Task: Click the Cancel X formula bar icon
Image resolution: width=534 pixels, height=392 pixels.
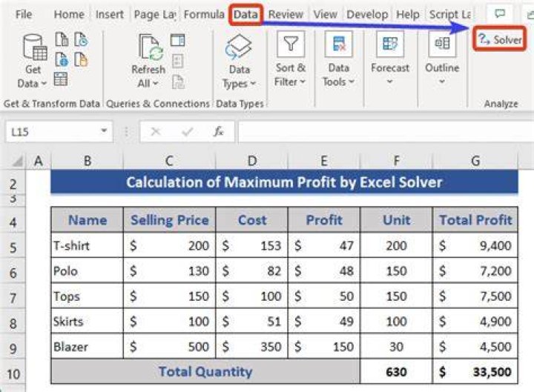Action: tap(156, 131)
